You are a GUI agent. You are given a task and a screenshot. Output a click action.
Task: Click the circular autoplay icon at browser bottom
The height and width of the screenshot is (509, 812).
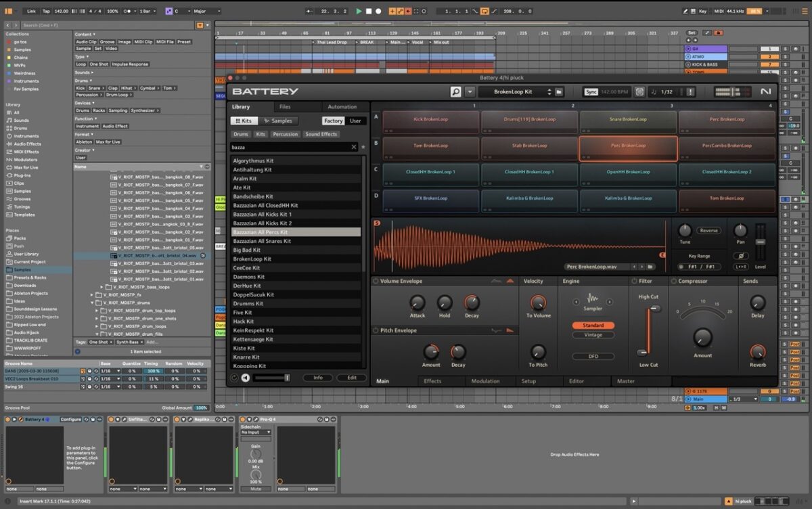234,378
